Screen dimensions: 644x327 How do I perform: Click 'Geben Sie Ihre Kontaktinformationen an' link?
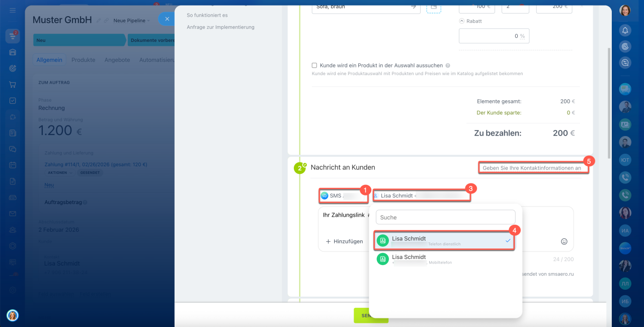coord(532,168)
